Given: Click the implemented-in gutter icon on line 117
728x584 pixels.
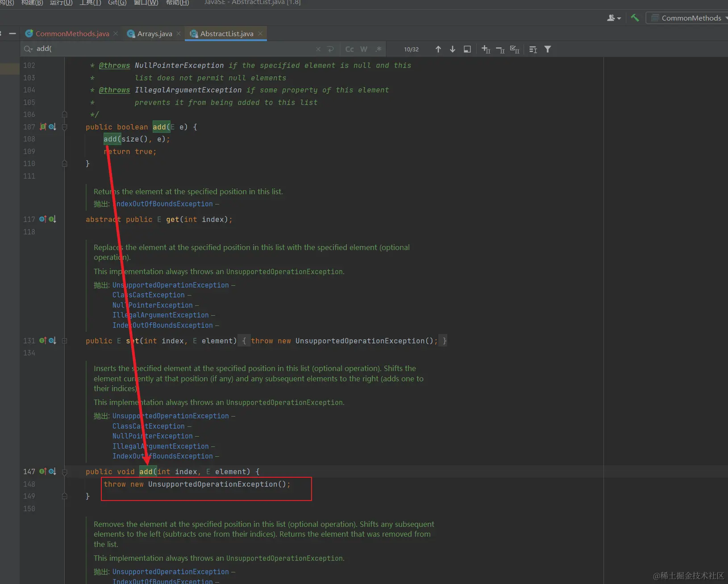Looking at the screenshot, I should 52,219.
